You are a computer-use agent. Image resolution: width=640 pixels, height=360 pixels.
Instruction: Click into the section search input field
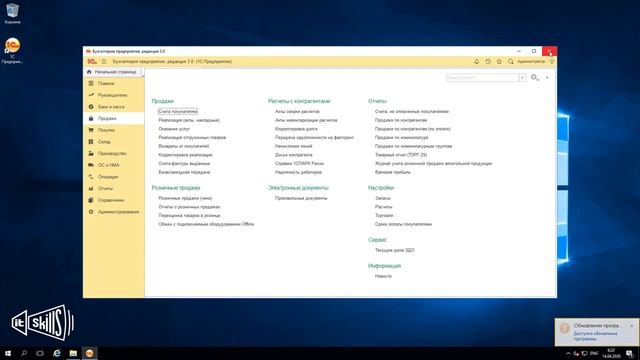(x=482, y=78)
